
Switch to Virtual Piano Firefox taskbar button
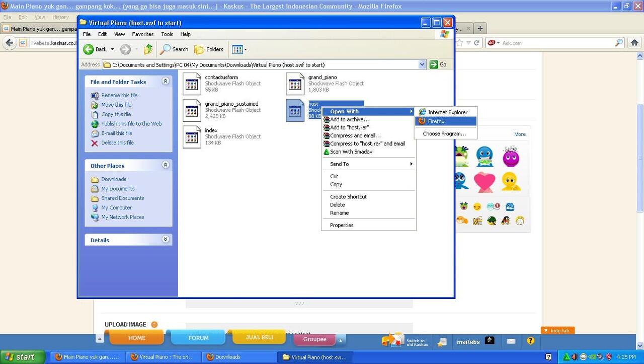pos(164,357)
